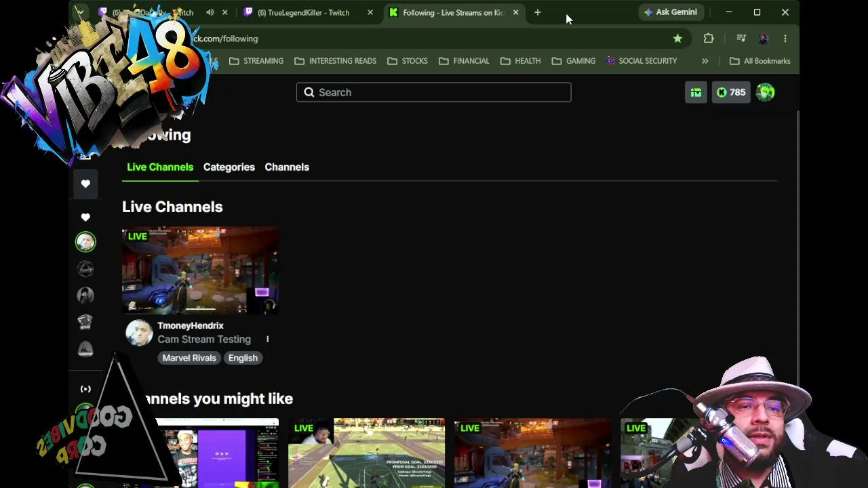
Task: Open the second followed channel avatar in sidebar
Action: coord(85,269)
